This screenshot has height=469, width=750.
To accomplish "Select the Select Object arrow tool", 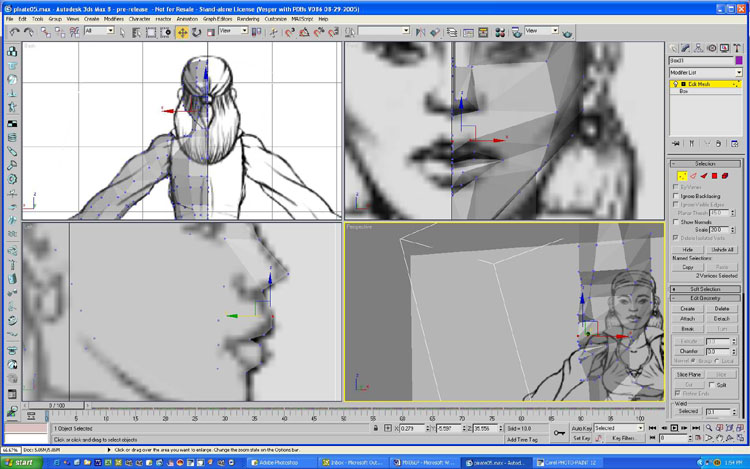I will pyautogui.click(x=121, y=32).
